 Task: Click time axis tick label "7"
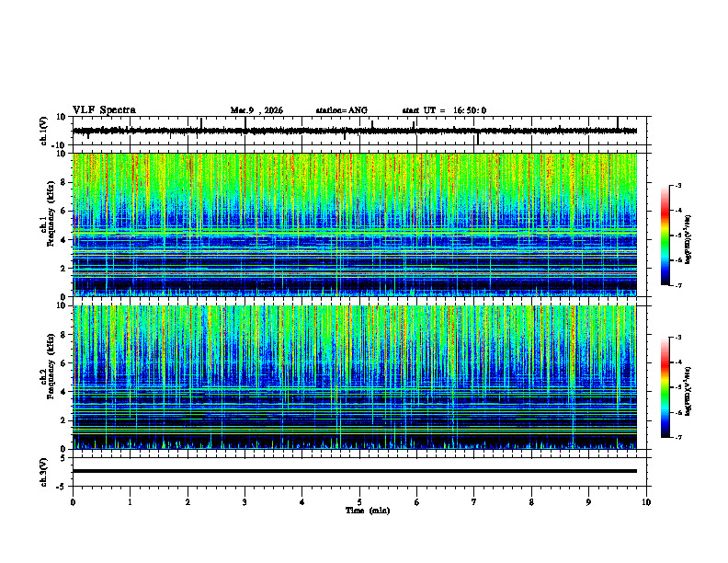pos(474,502)
